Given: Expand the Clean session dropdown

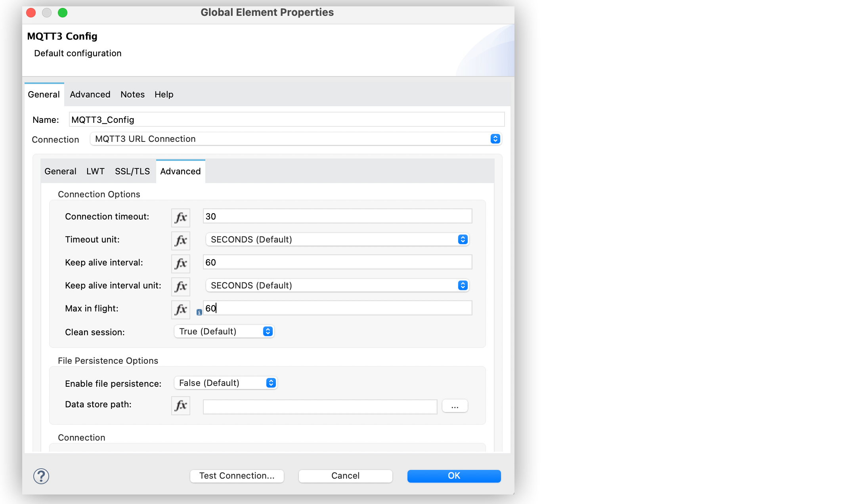Looking at the screenshot, I should pyautogui.click(x=268, y=331).
